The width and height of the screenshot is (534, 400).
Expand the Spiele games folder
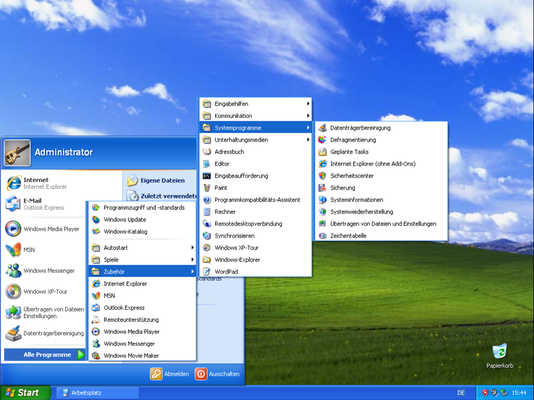142,260
